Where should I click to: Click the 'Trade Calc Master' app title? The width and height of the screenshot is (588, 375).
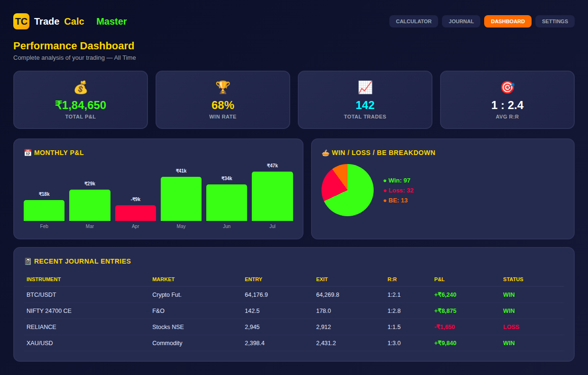click(81, 21)
